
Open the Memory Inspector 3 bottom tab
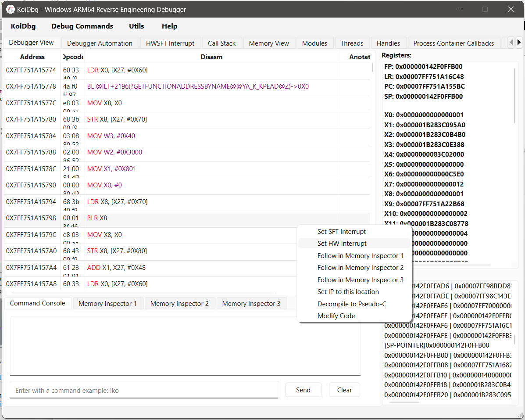[251, 303]
